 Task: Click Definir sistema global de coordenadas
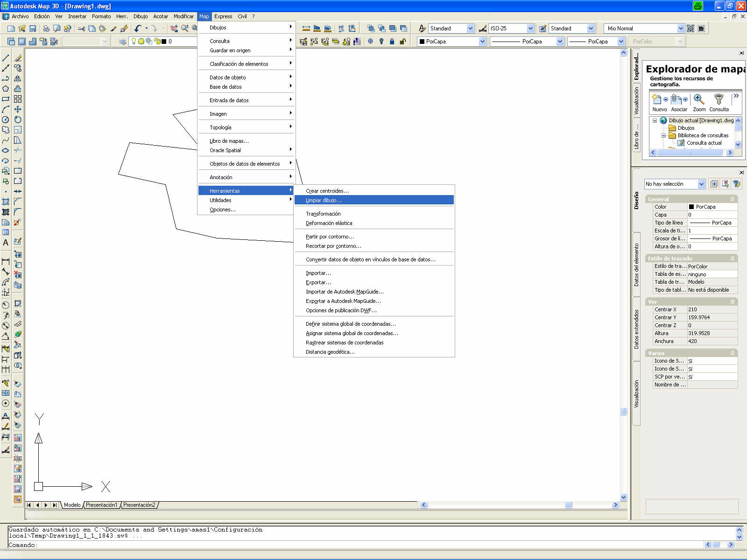click(374, 324)
